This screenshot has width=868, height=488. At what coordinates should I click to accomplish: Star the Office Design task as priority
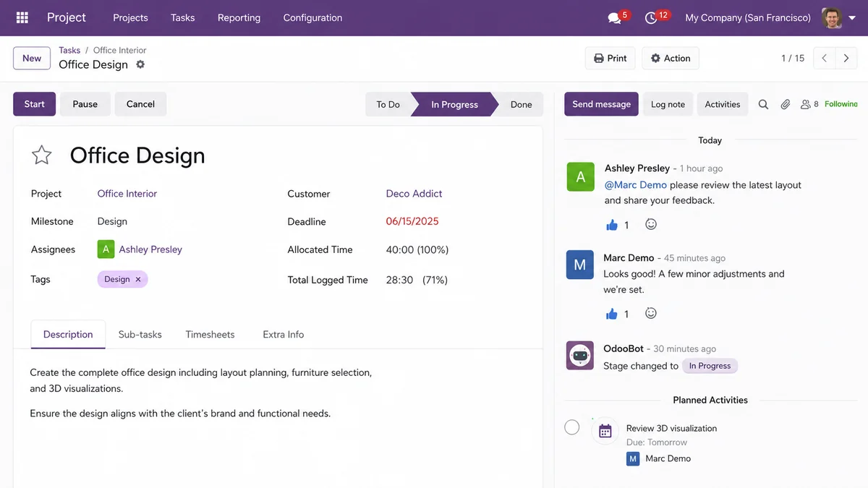coord(42,155)
